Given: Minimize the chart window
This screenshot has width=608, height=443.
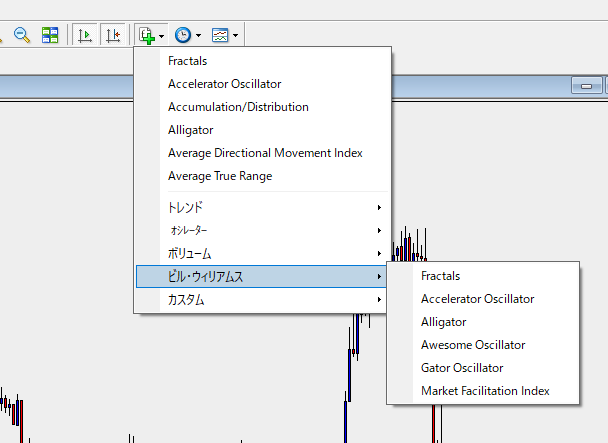Looking at the screenshot, I should pos(585,88).
